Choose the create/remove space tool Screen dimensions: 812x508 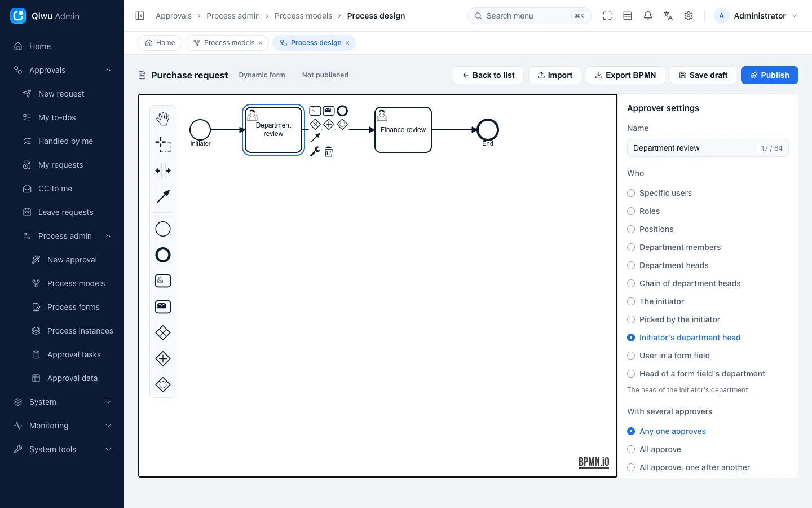(x=163, y=170)
